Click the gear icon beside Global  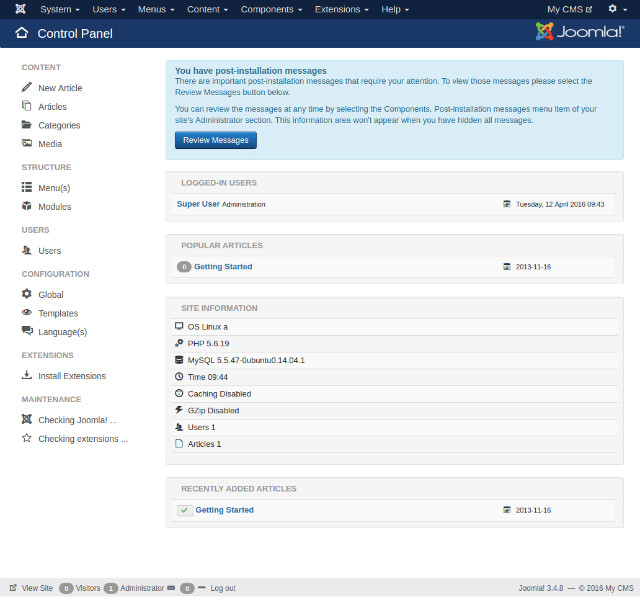click(x=27, y=294)
